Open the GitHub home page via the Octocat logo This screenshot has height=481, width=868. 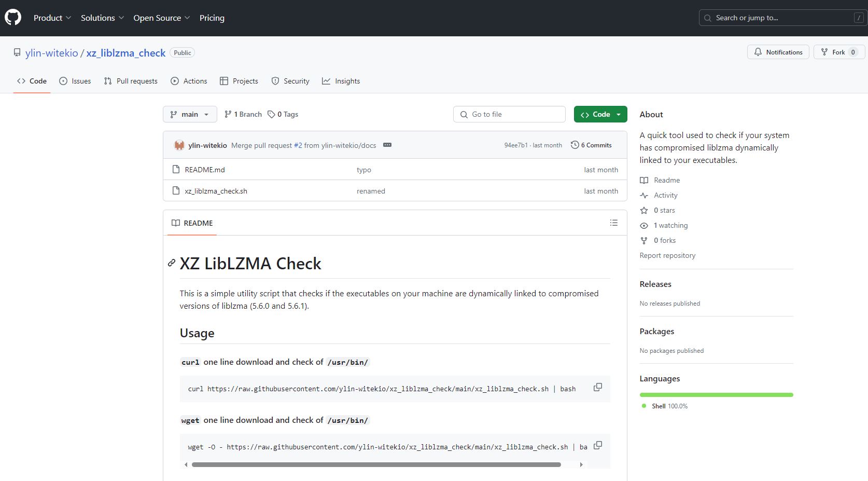click(12, 17)
